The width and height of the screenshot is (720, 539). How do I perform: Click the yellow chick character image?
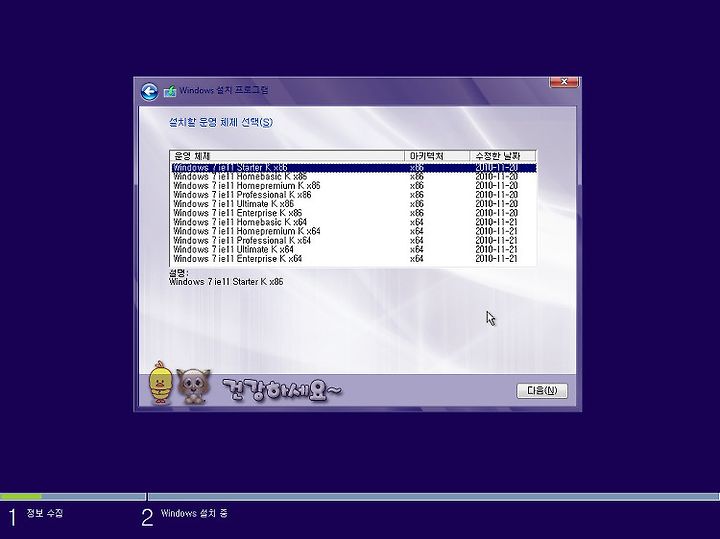(160, 383)
